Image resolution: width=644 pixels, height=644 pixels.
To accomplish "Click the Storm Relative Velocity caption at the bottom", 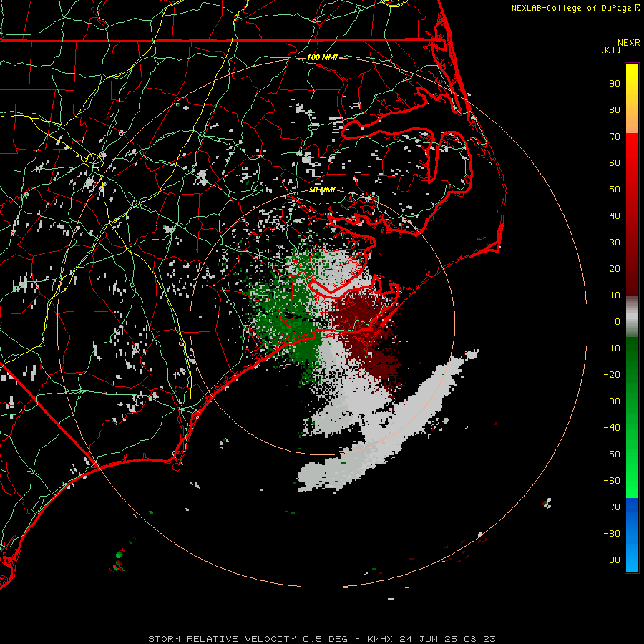I will point(322,639).
